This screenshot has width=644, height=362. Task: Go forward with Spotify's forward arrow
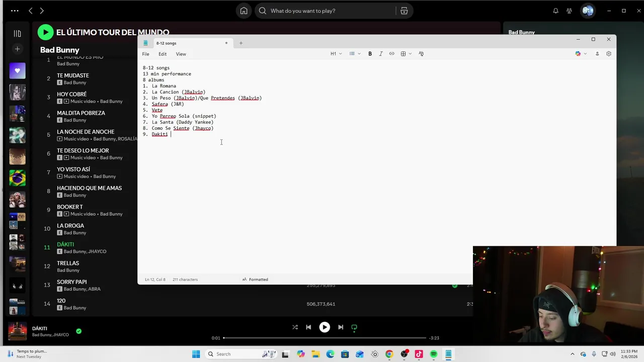(x=42, y=11)
